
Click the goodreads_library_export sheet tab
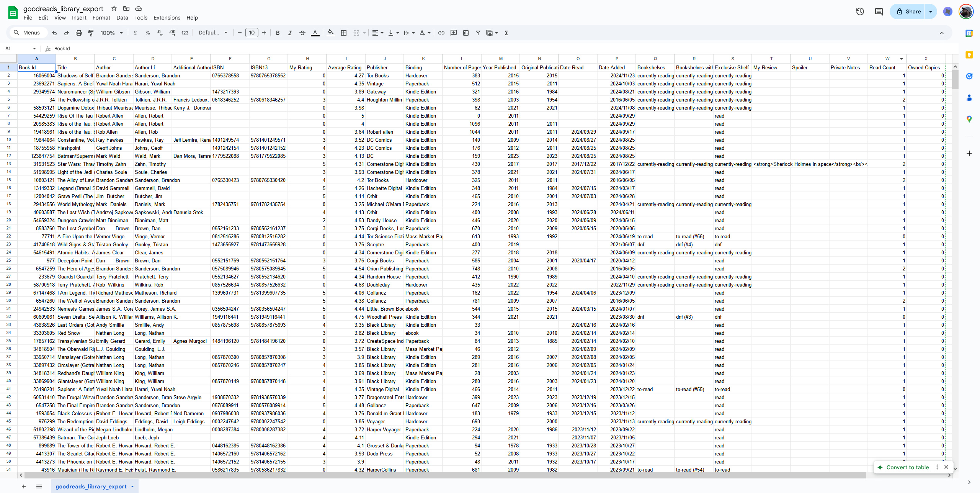coord(91,486)
